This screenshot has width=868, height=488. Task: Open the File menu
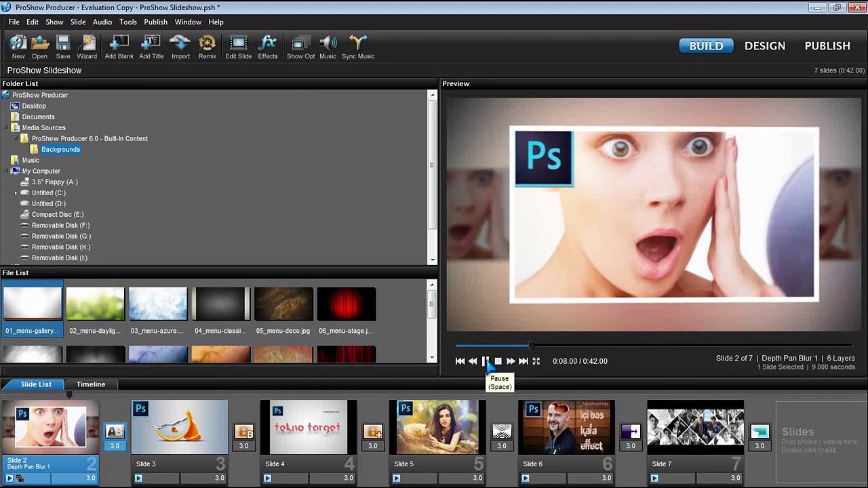point(14,22)
